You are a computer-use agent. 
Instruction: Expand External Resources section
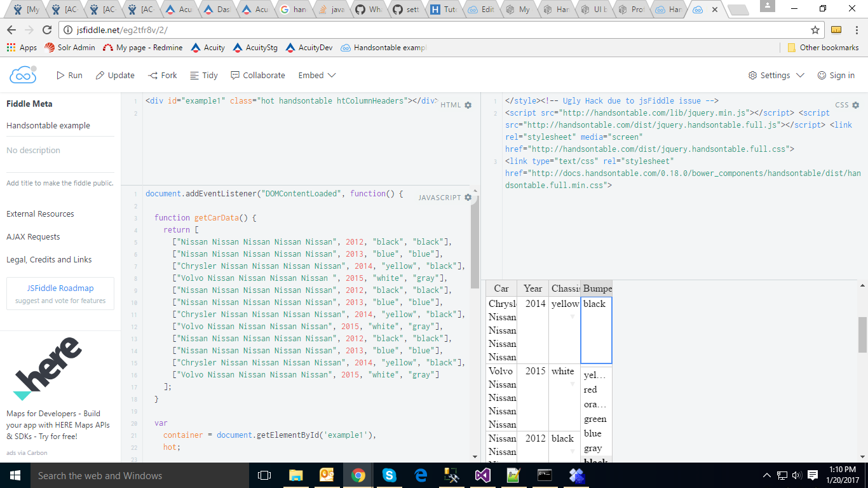tap(40, 213)
